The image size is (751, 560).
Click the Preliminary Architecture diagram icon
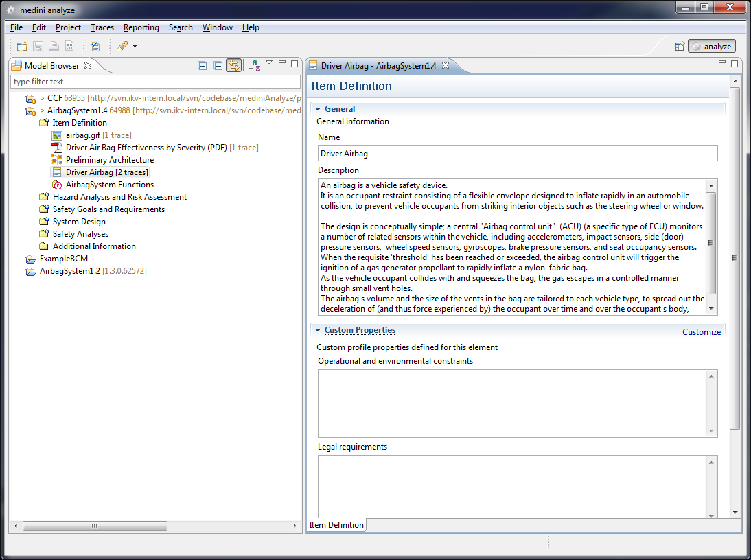(57, 160)
